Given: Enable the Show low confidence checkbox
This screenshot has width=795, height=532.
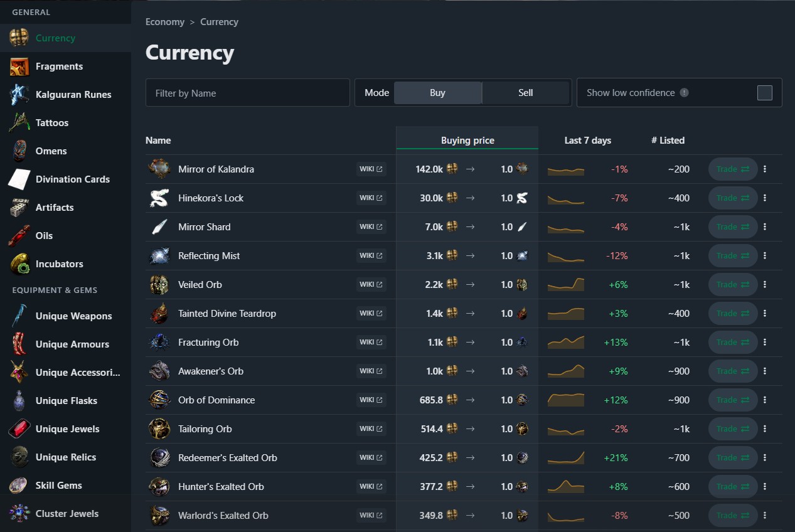Looking at the screenshot, I should pyautogui.click(x=764, y=93).
